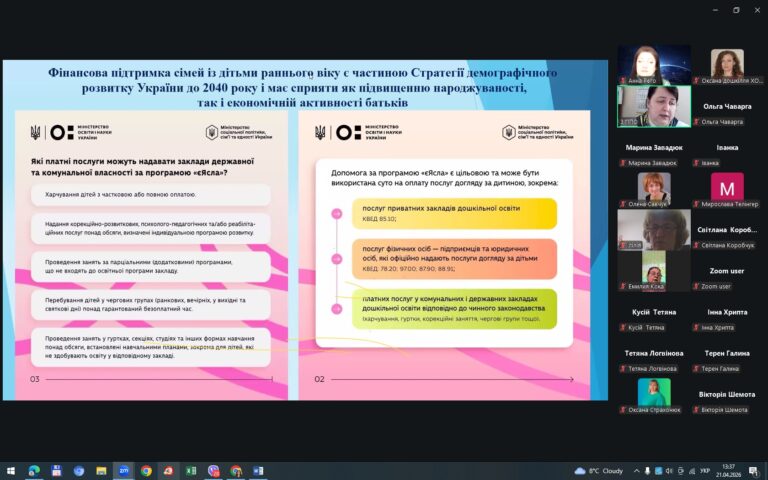Select the highlighted active speaker video tile

point(654,107)
